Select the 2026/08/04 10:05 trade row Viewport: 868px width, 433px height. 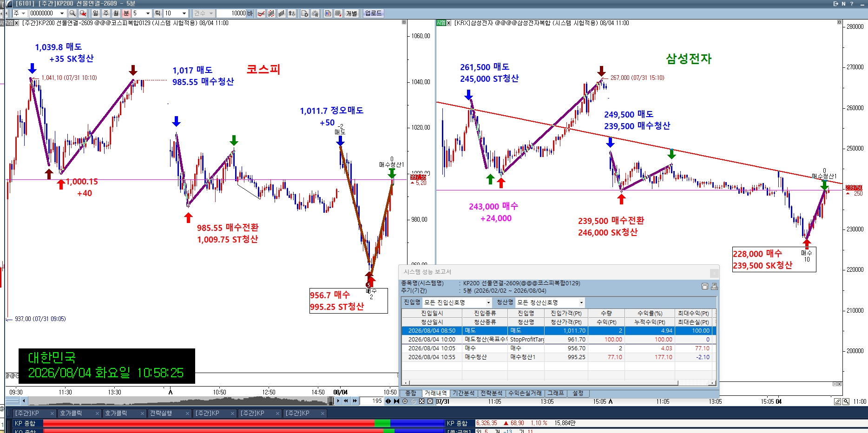(x=559, y=348)
